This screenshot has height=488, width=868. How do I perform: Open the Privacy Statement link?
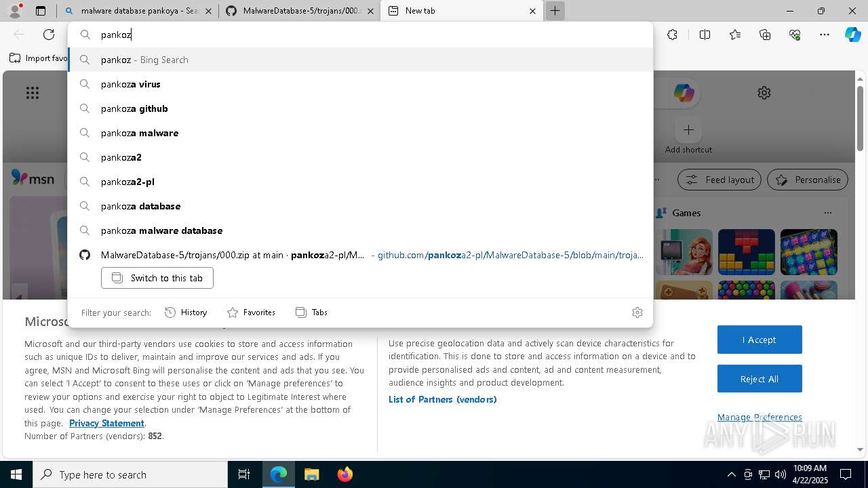coord(106,423)
